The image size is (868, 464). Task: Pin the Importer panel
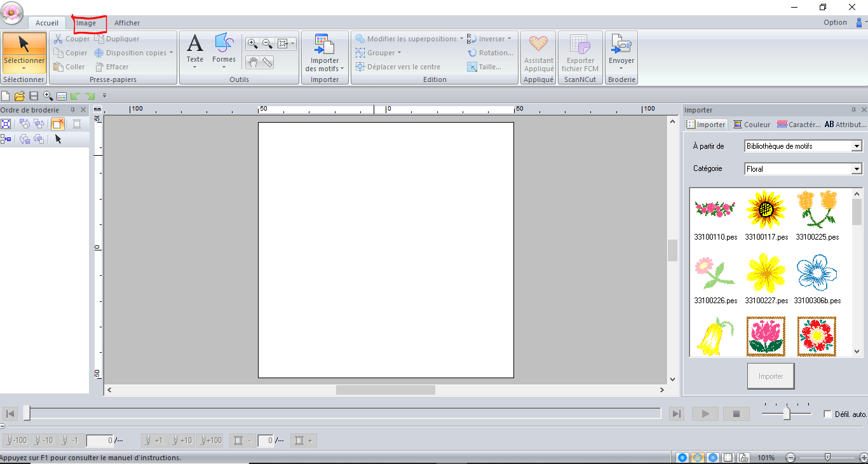point(853,110)
